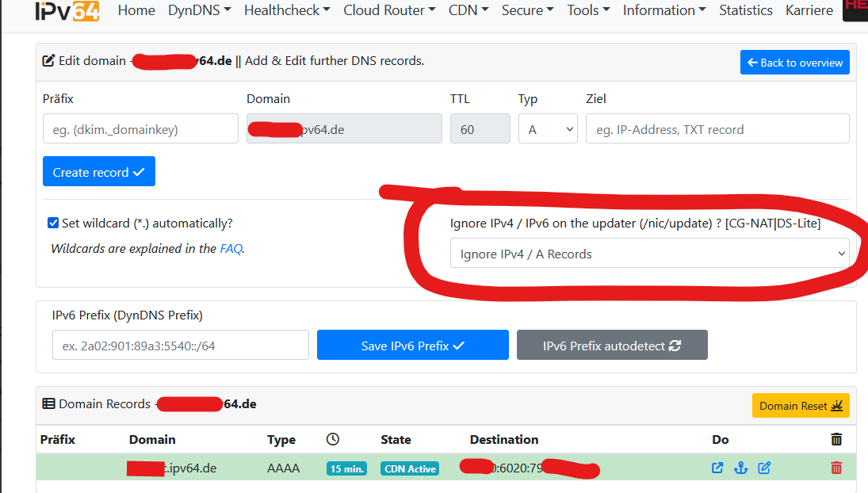This screenshot has height=493, width=868.
Task: Expand the Ignore IPv4 / A Records dropdown
Action: [x=649, y=254]
